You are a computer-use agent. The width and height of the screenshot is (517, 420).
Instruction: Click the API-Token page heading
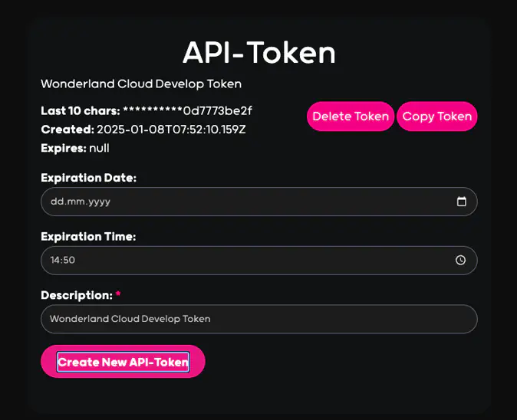(x=258, y=53)
